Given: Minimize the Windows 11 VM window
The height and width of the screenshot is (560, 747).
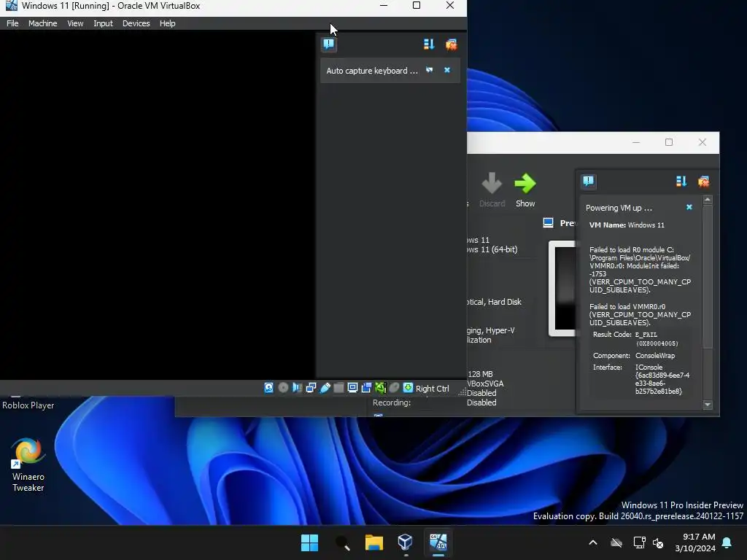Looking at the screenshot, I should click(384, 5).
